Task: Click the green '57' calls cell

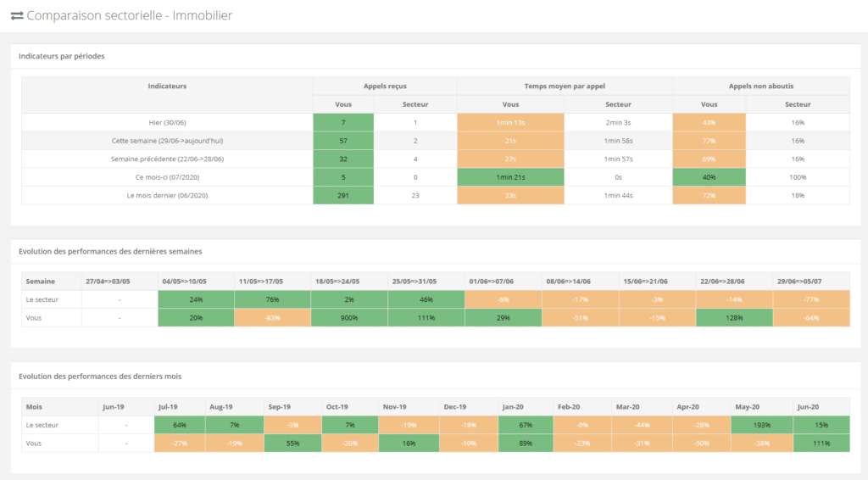Action: [x=343, y=141]
